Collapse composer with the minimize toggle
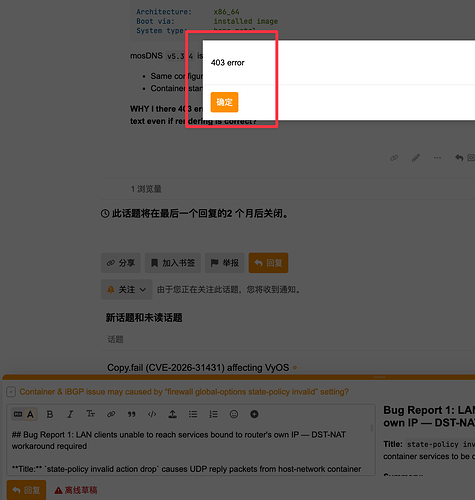The image size is (475, 500). coord(11,392)
